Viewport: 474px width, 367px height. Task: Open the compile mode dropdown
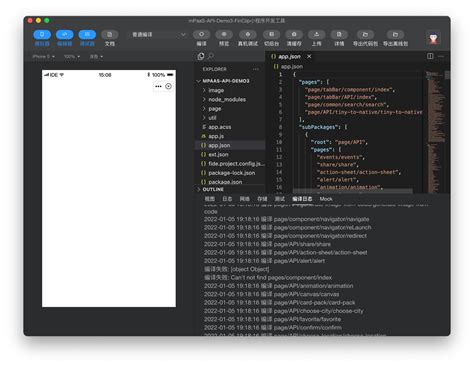coord(157,35)
